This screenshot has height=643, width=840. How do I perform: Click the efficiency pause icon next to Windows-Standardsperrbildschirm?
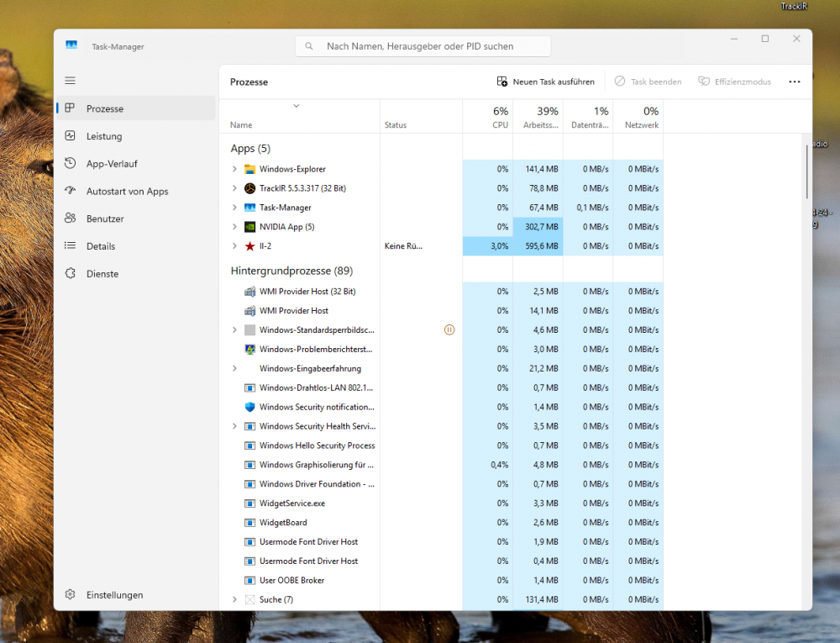[x=449, y=329]
